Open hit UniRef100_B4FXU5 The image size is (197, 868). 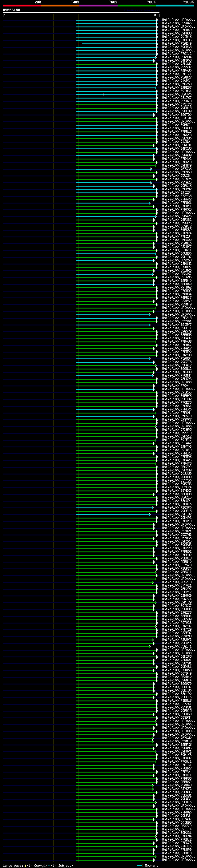(x=177, y=148)
